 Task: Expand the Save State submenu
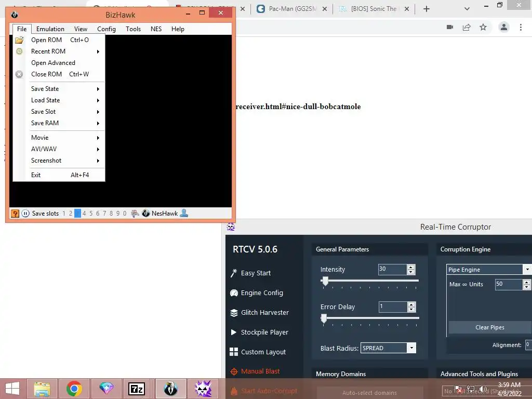(x=59, y=89)
